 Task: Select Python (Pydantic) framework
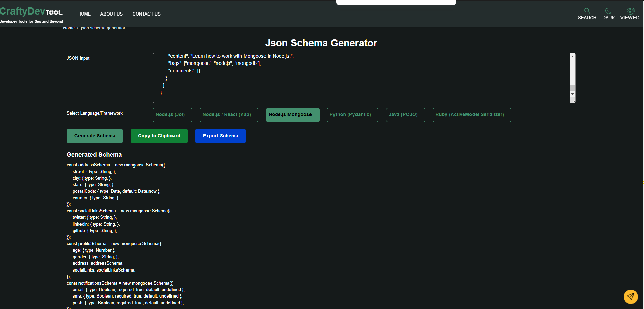click(x=352, y=115)
